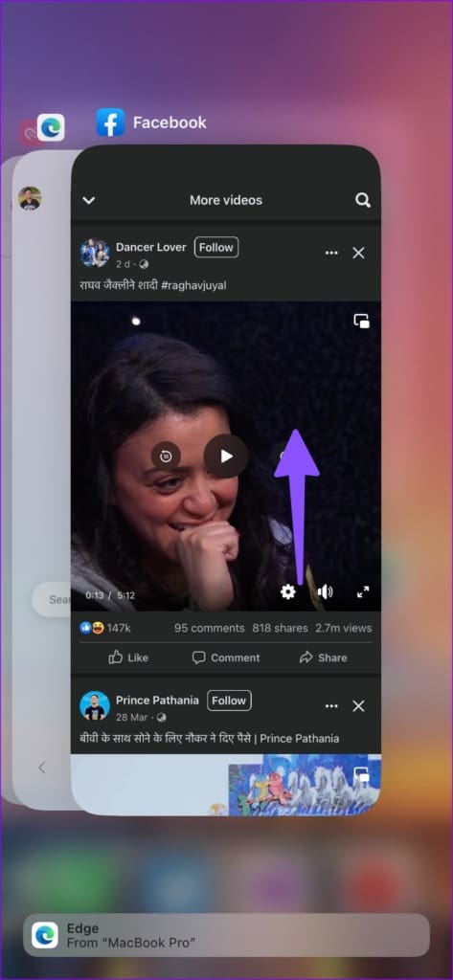View the 95 comments link
This screenshot has width=453, height=980.
pos(210,628)
